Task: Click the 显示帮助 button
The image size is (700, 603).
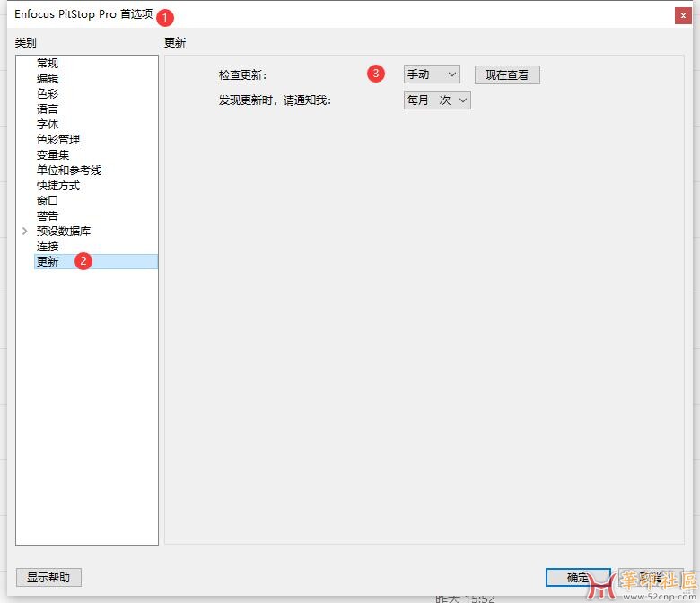Action: (x=48, y=577)
